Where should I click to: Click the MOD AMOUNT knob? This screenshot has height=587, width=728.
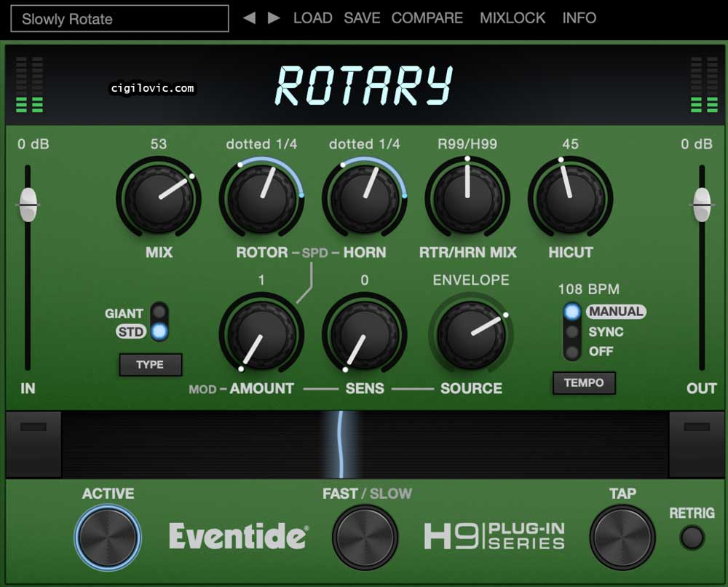pos(261,334)
